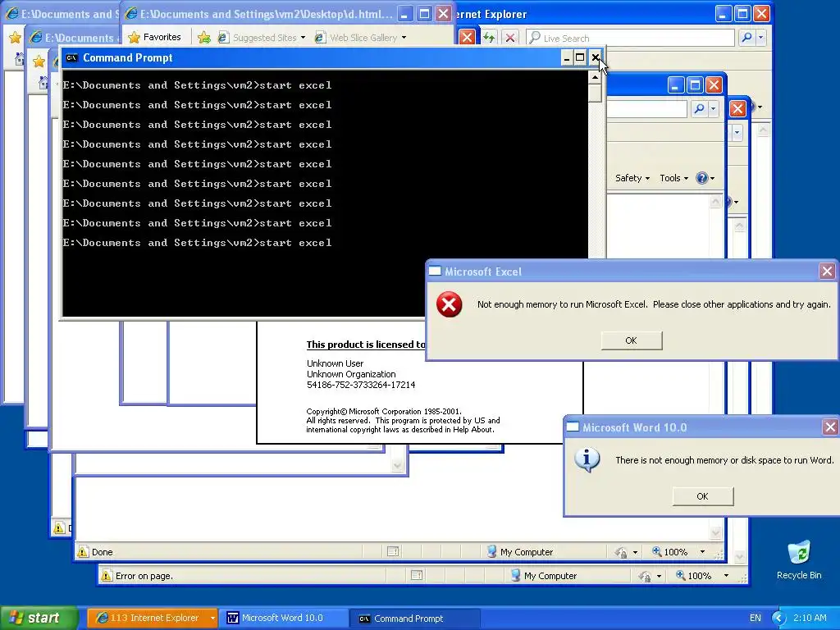
Task: Click the Command Prompt scrollbar up arrow
Action: coord(595,77)
